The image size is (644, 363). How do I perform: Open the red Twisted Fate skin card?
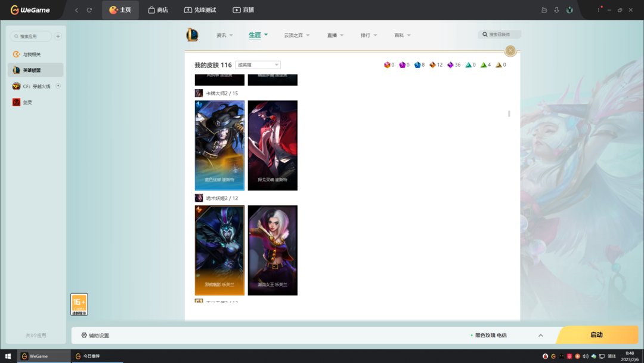tap(273, 146)
